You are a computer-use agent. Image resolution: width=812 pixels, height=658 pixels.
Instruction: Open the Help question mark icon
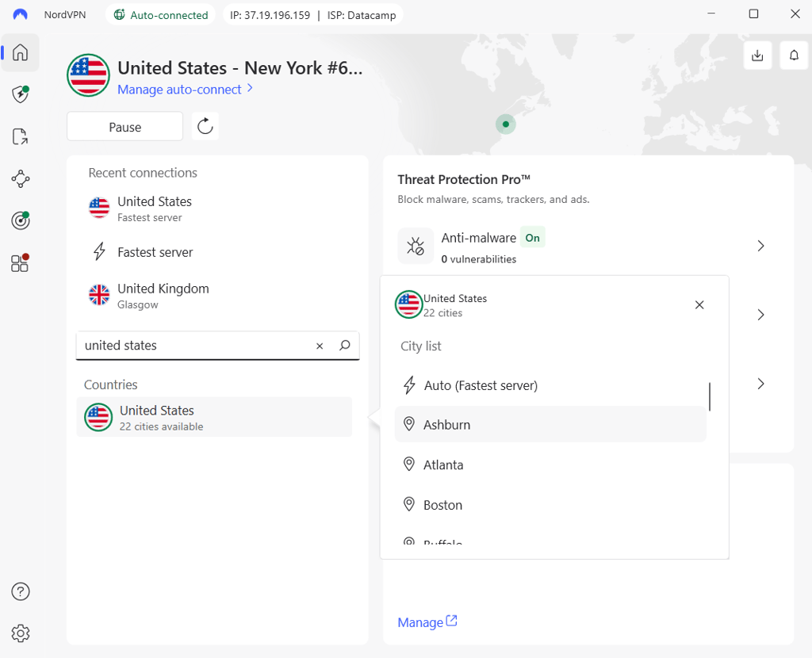pos(20,591)
